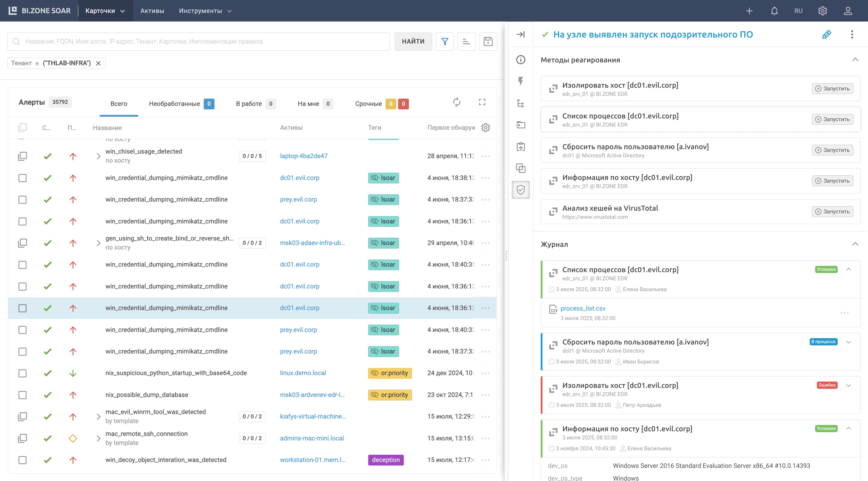Click the save search icon

pyautogui.click(x=488, y=41)
